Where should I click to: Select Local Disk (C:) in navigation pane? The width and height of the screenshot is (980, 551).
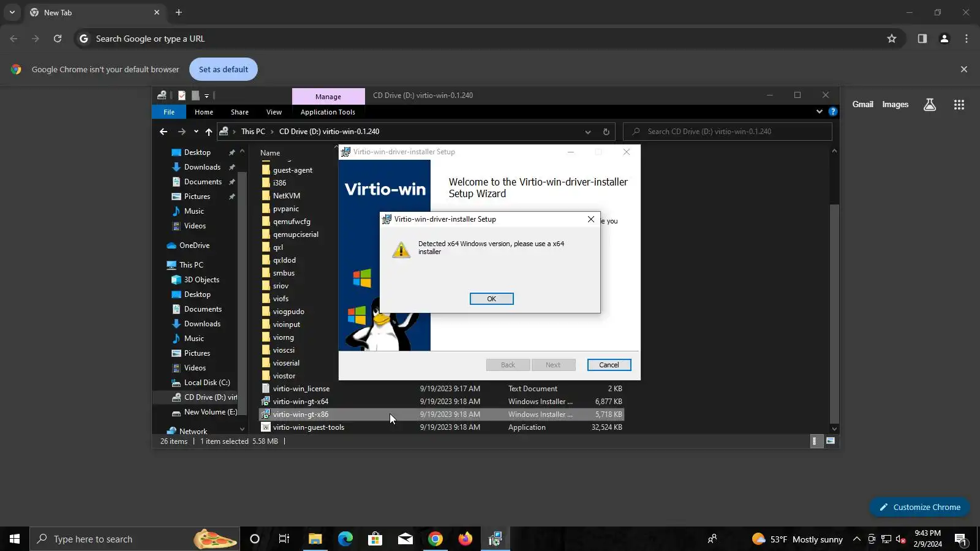[x=206, y=383]
